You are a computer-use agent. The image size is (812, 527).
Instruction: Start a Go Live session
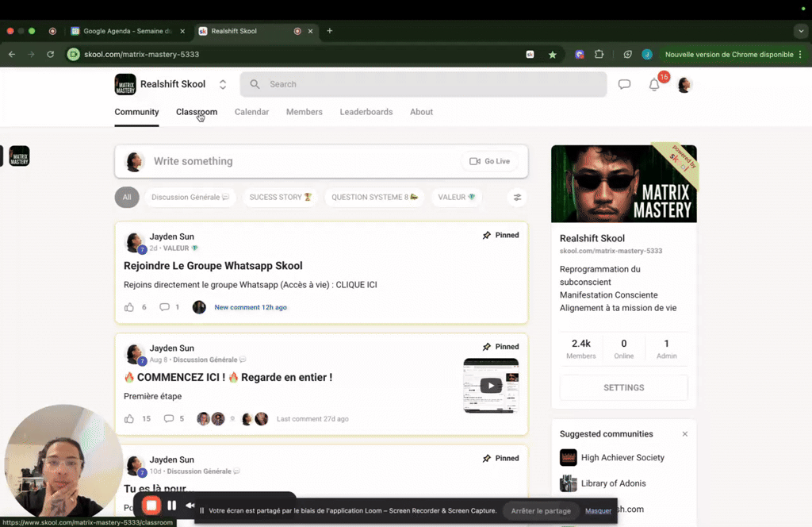[x=490, y=161]
